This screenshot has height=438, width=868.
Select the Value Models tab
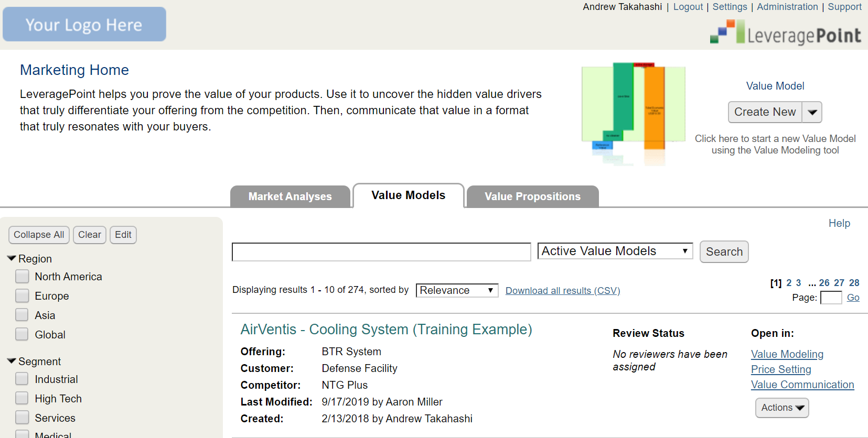[409, 195]
